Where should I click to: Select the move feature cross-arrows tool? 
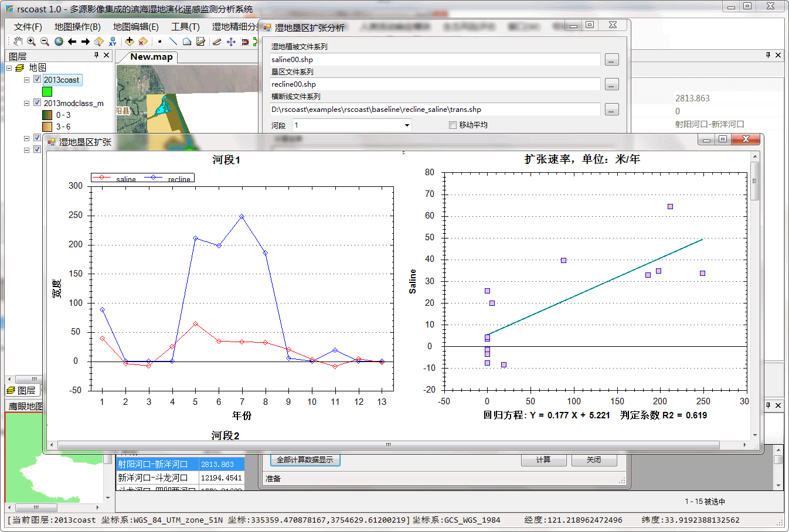231,42
